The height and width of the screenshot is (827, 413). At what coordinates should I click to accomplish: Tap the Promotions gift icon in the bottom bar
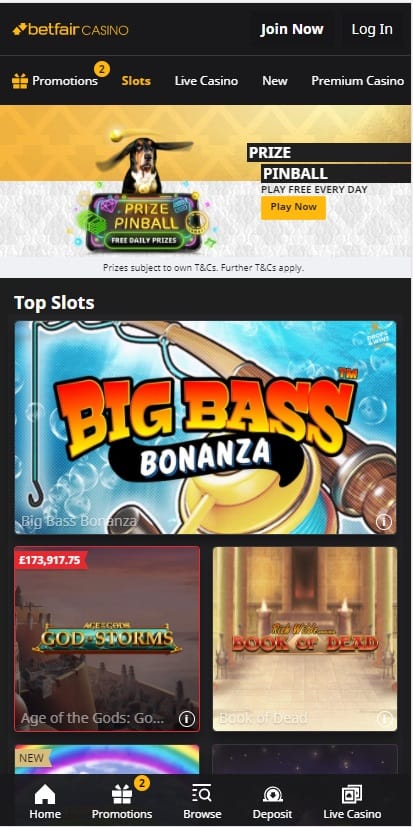click(122, 794)
